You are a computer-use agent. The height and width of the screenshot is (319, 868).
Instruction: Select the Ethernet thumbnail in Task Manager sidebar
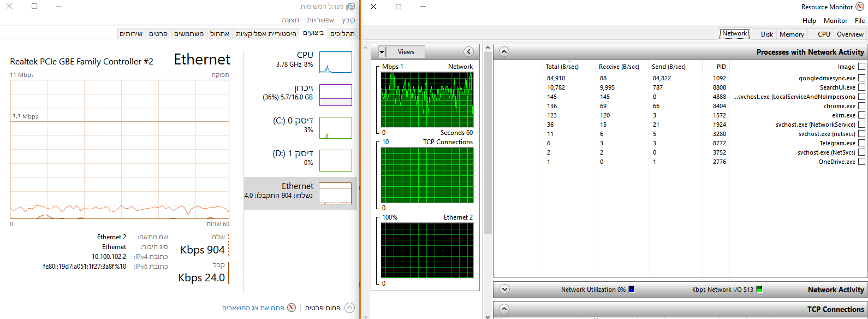(335, 193)
